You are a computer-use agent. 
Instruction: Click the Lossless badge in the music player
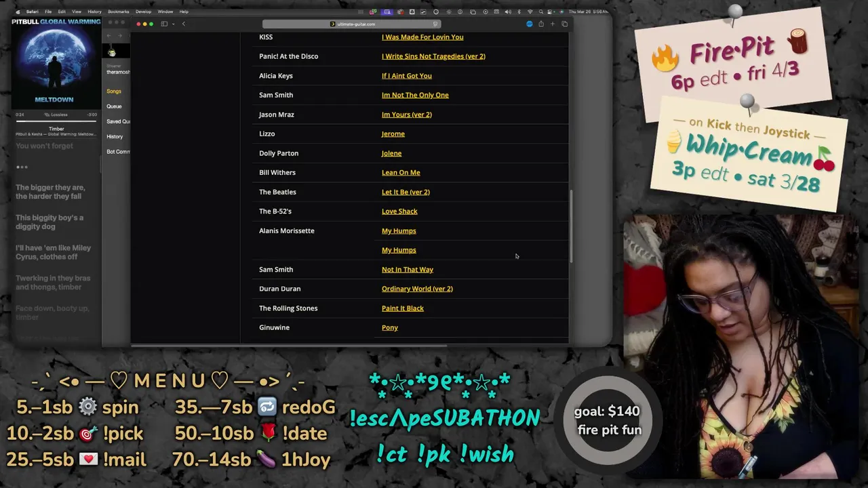56,115
